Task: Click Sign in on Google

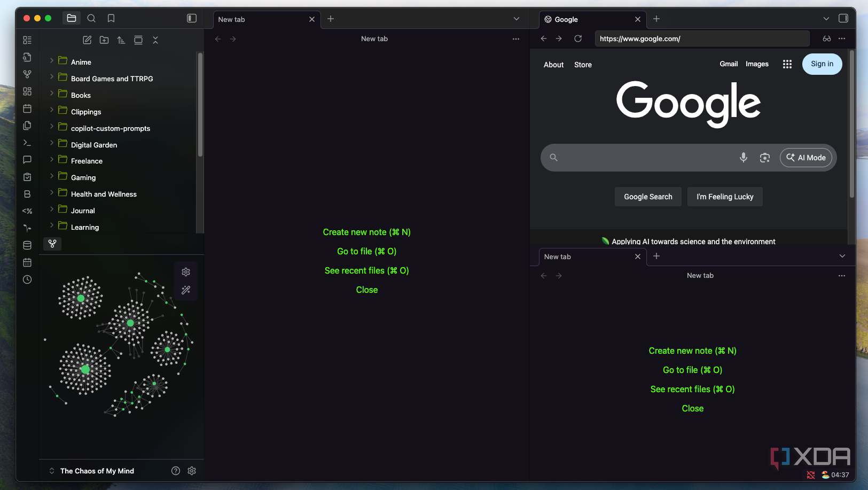Action: pos(822,64)
